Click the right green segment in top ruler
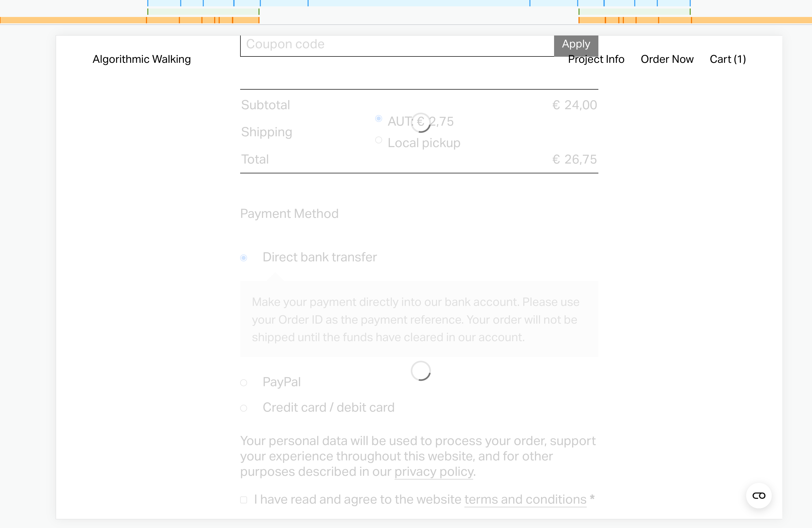 pos(634,12)
